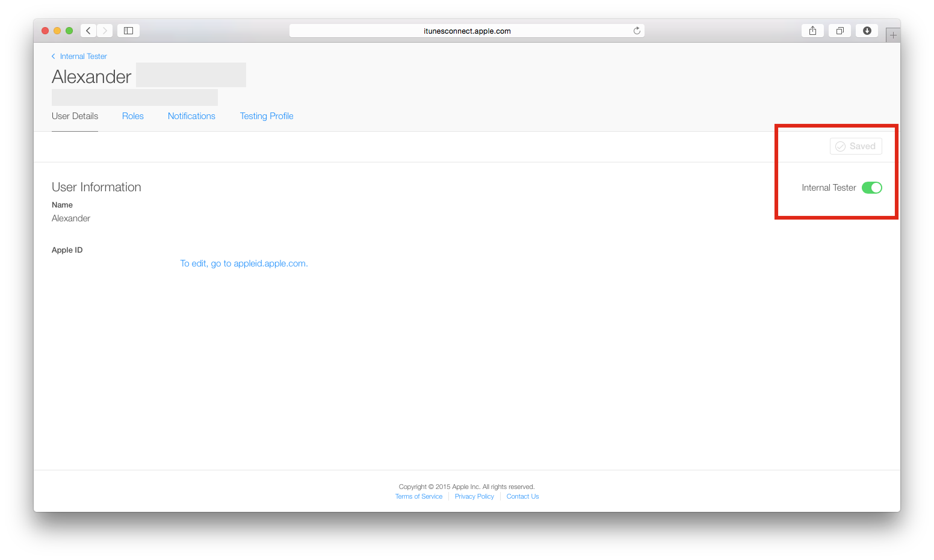The image size is (934, 560).
Task: Open Terms of Service link
Action: [x=419, y=497]
